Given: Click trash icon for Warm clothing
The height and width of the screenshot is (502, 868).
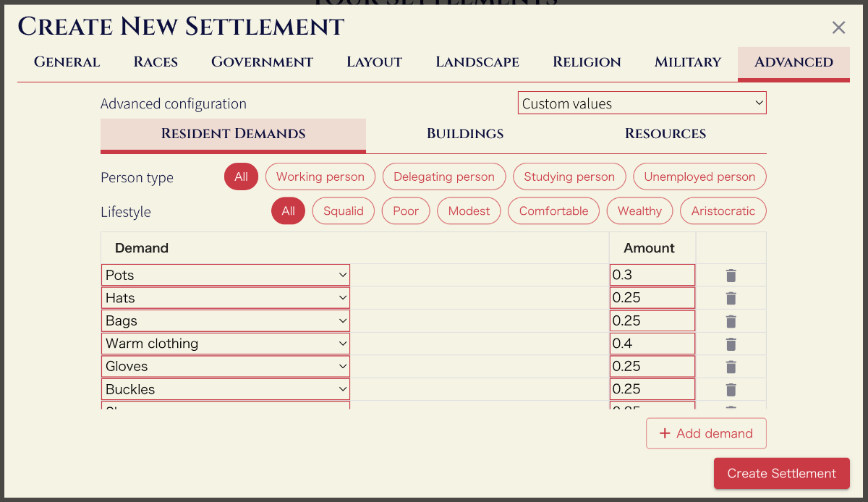Looking at the screenshot, I should pos(731,344).
